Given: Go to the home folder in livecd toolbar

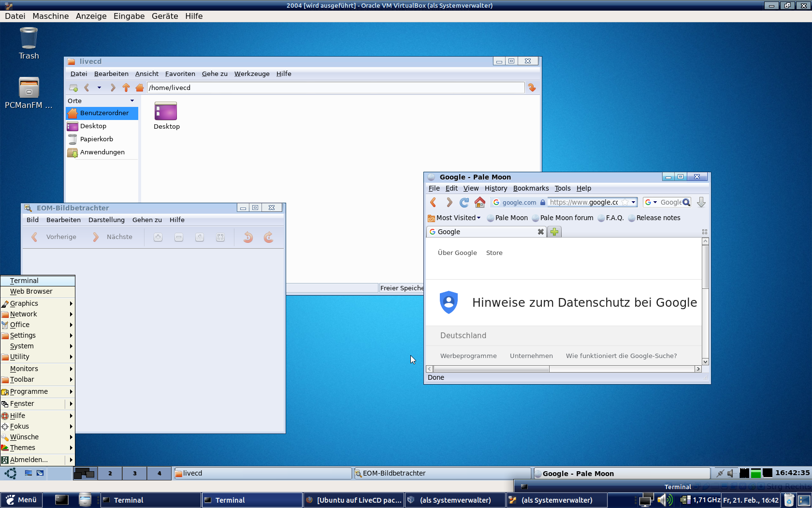Looking at the screenshot, I should click(139, 88).
